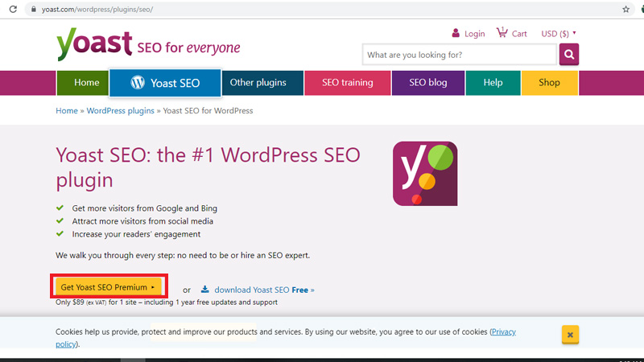Click 'Get more visitors from Google and Bing' text

(x=145, y=208)
